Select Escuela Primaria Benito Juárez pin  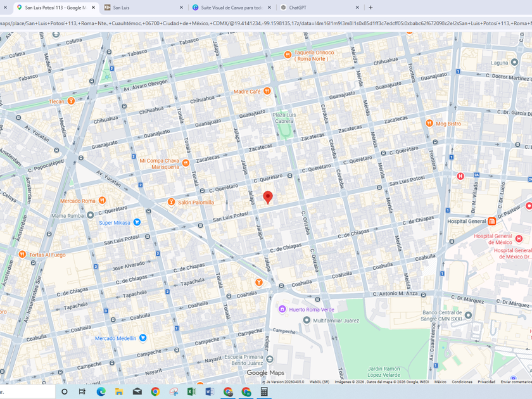click(x=270, y=359)
